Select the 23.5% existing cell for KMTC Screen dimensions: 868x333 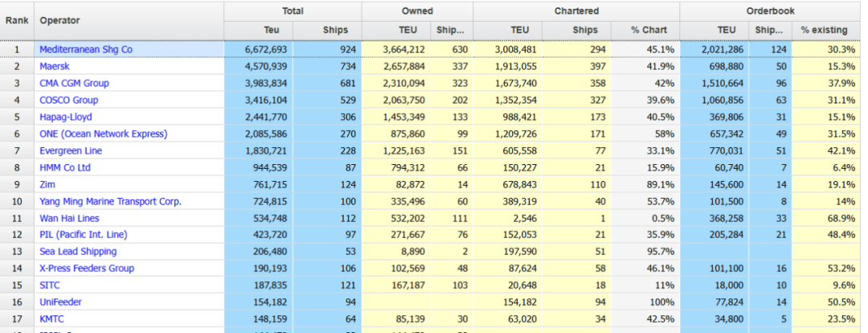(826, 319)
